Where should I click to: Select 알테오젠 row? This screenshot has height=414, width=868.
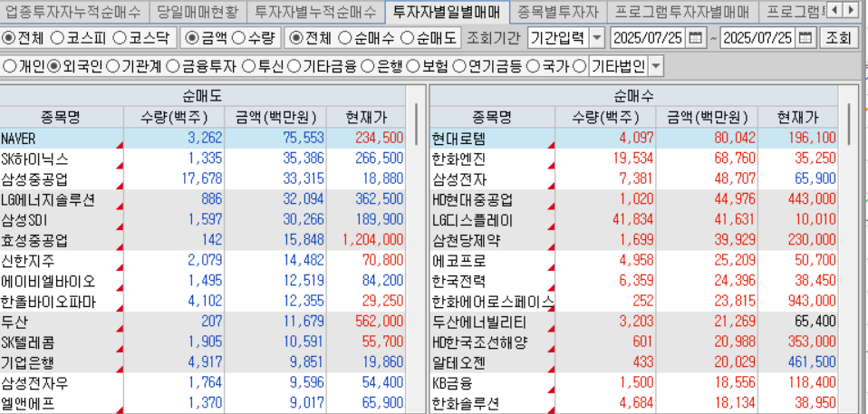tap(634, 363)
